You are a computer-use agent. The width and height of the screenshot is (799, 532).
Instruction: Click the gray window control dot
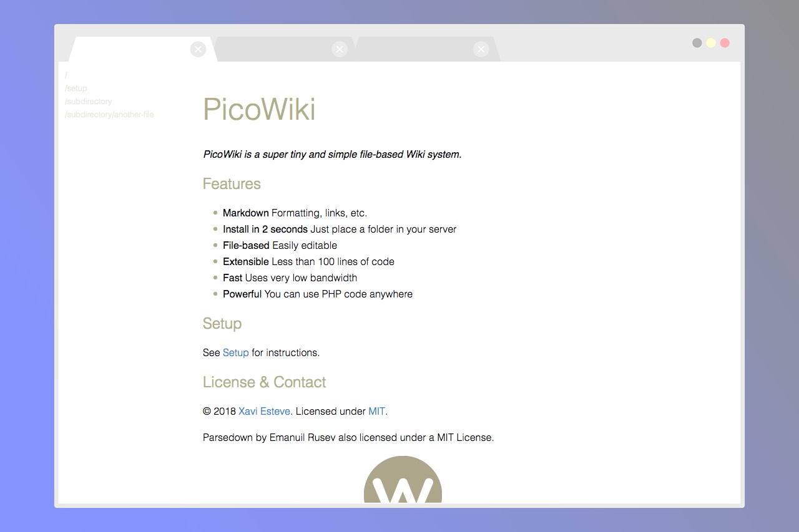pos(697,42)
